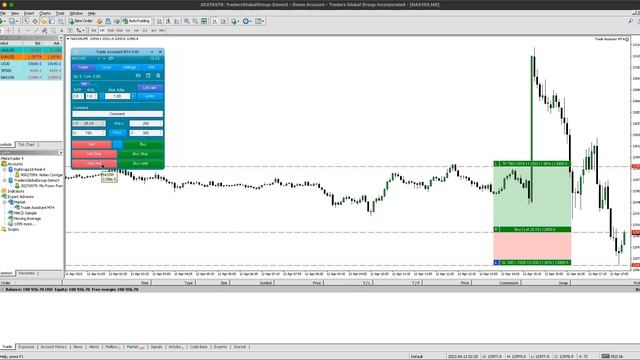Toggle the Navigator toolbar icon

(43, 21)
